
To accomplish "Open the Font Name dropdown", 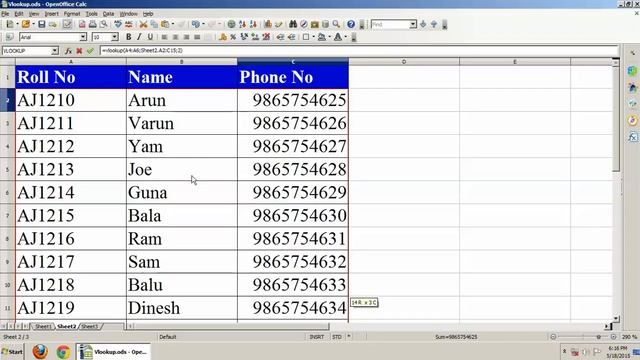I will [83, 37].
